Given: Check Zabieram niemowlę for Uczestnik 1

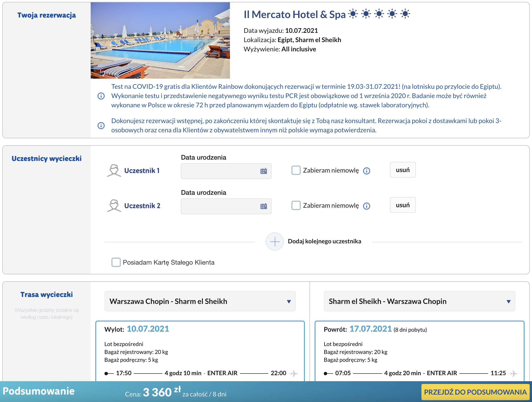Looking at the screenshot, I should [296, 170].
